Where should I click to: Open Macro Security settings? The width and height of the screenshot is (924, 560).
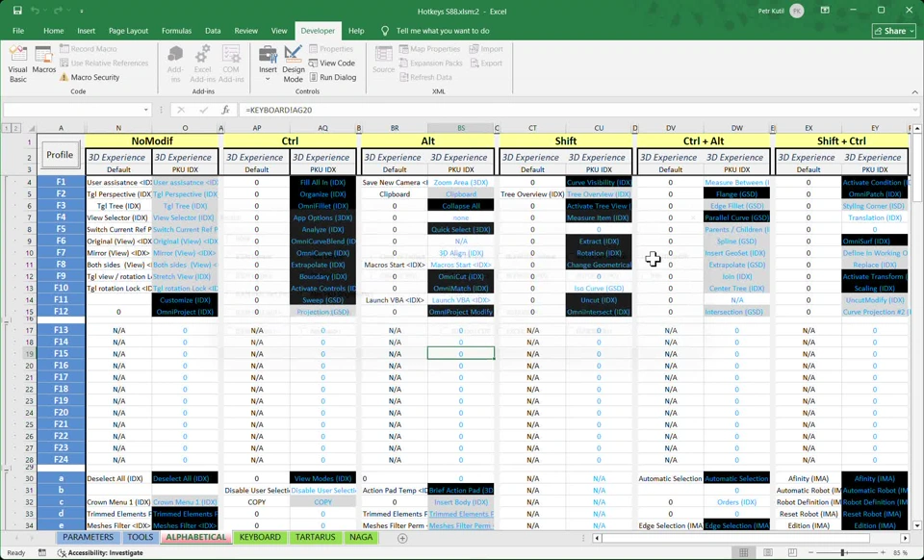pos(89,77)
